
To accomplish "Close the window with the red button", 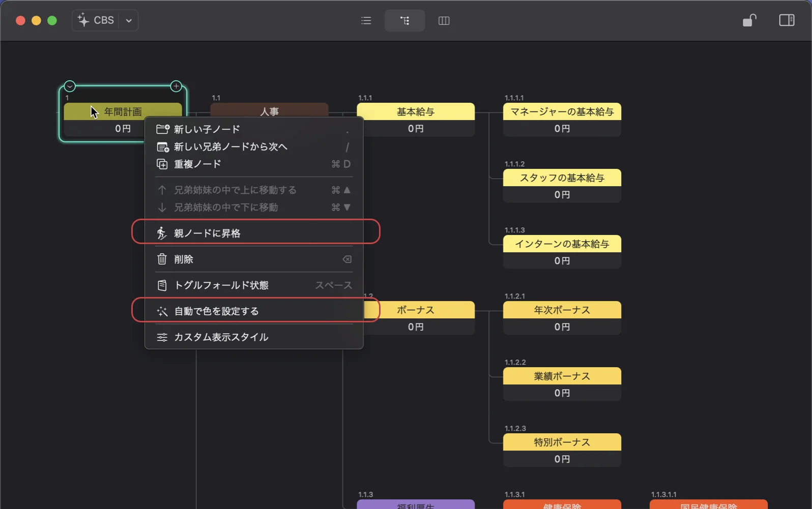I will [20, 20].
